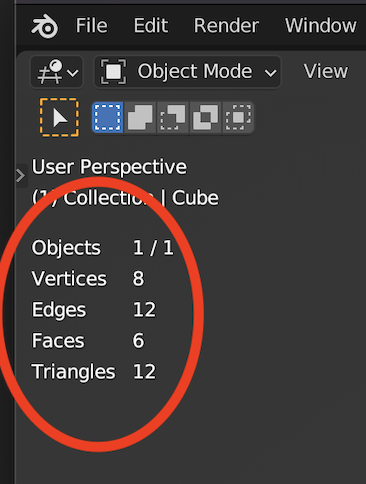Click the Objects 1 / 1 statistic line
Screen dimensions: 366x484
[x=103, y=248]
